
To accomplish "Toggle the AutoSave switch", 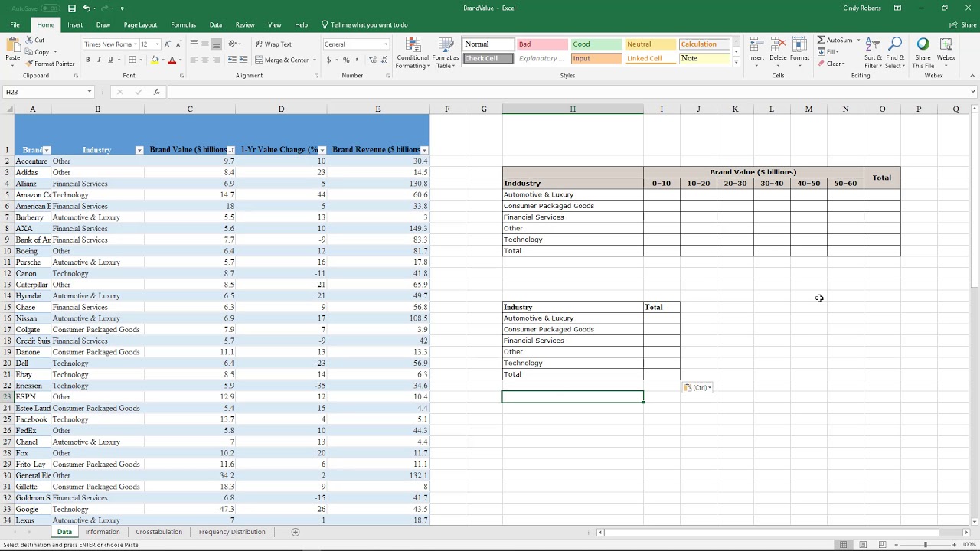I will [50, 8].
